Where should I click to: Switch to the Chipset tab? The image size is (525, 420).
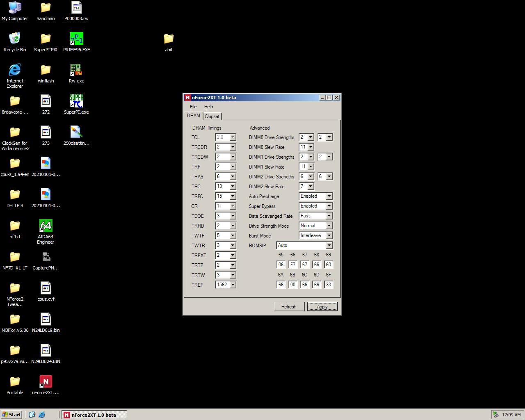pyautogui.click(x=212, y=116)
